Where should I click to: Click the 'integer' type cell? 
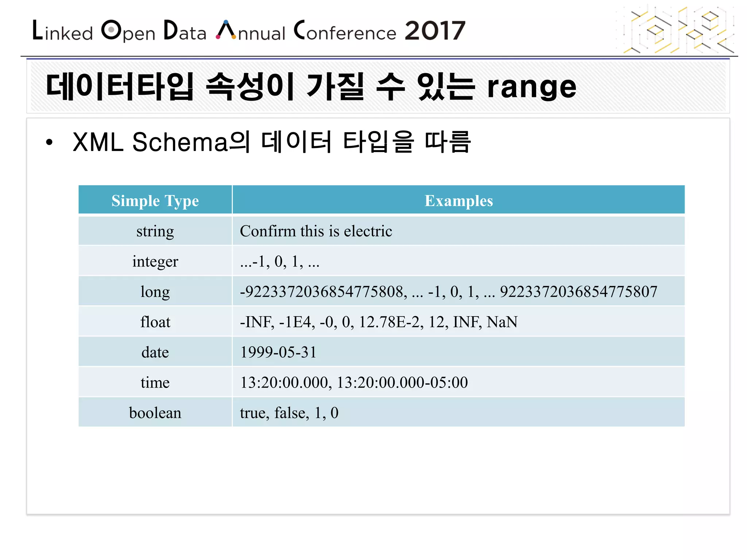[155, 261]
